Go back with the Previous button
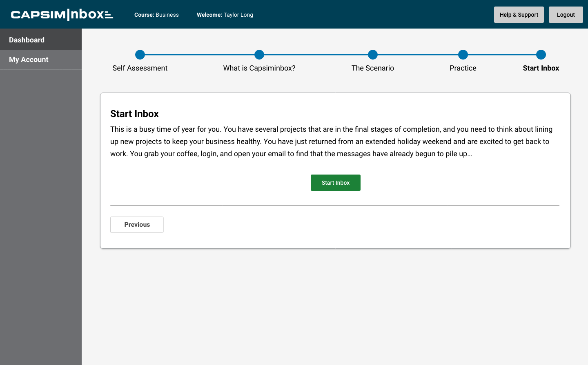Screen dimensions: 588x365 pyautogui.click(x=137, y=225)
